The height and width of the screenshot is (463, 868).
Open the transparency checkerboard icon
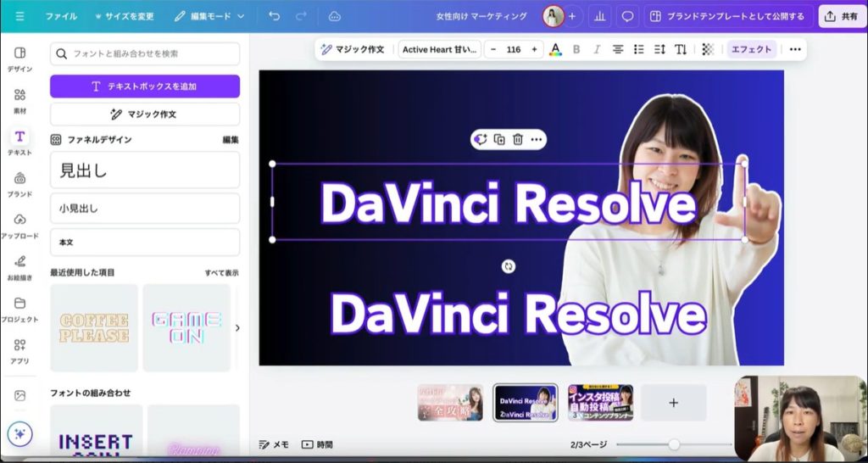point(708,49)
